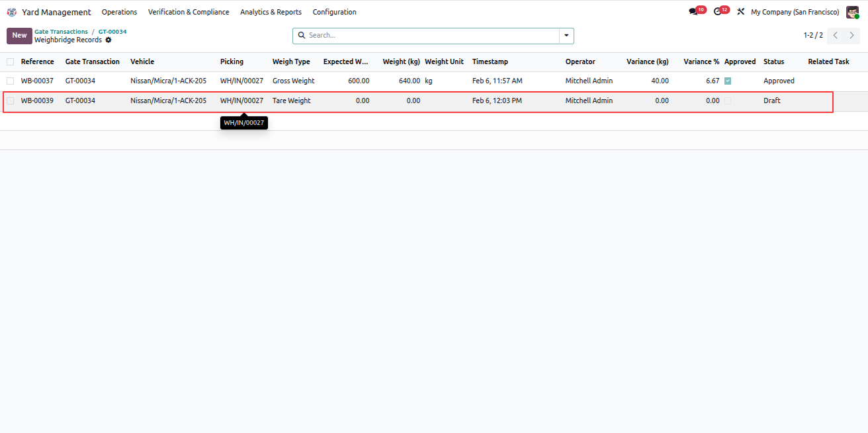Screen dimensions: 868x433
Task: Click the gear icon beside Weighbridge Records
Action: [x=108, y=40]
